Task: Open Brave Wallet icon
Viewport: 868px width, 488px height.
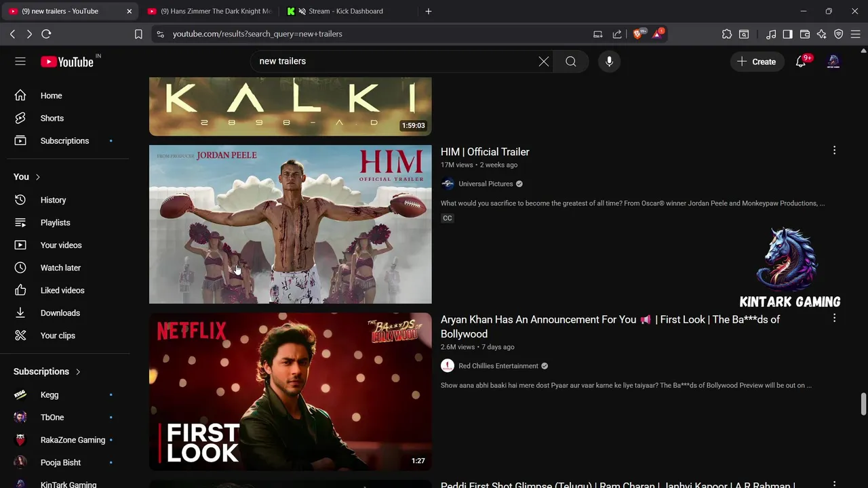Action: pos(805,34)
